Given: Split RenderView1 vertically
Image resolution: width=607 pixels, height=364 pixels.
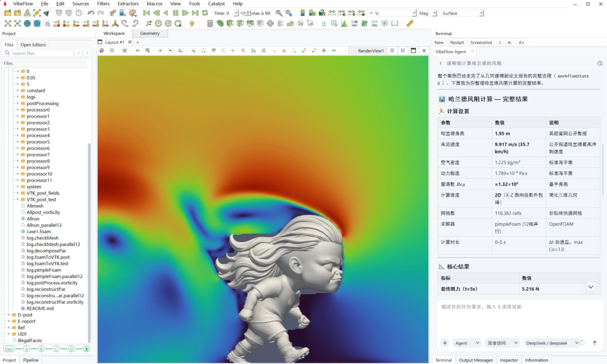Looking at the screenshot, I should (x=402, y=51).
